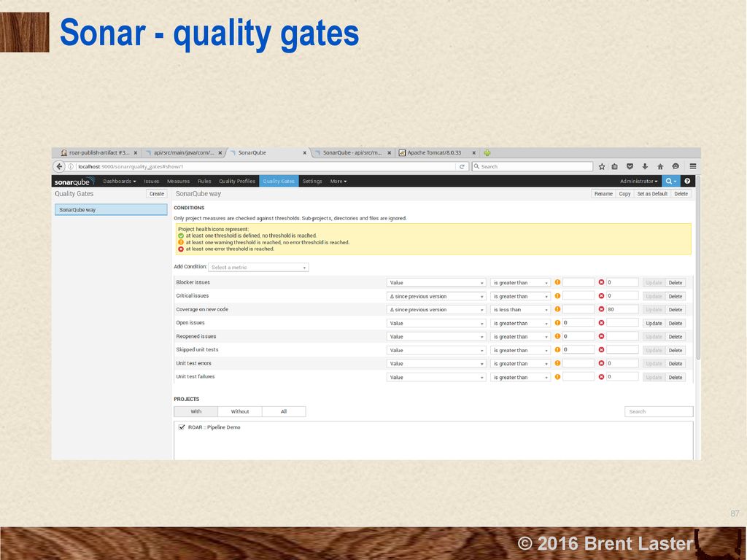Screen dimensions: 747x560
Task: Select the With projects filter
Action: [196, 411]
